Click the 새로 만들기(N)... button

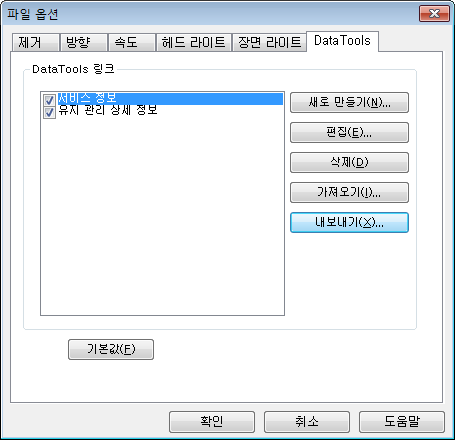point(349,102)
